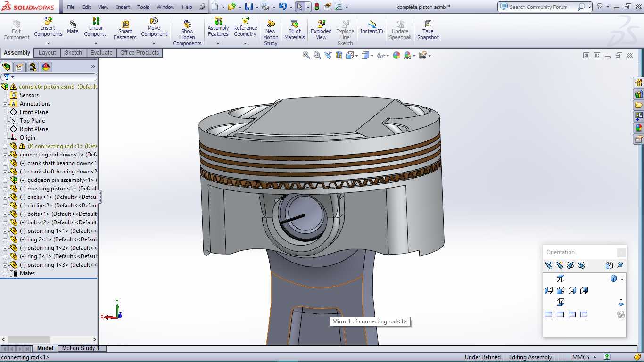Expand the Annotations tree node

5,104
